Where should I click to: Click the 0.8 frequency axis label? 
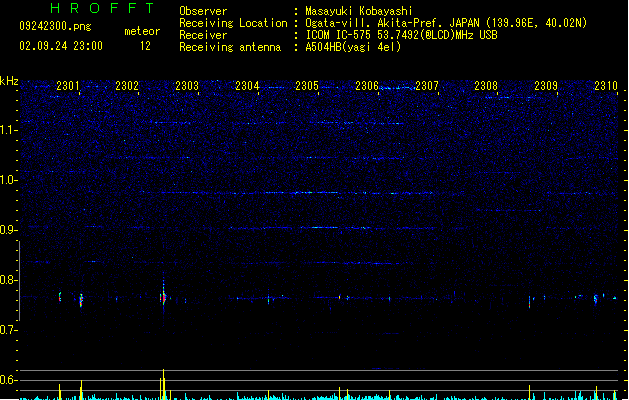click(8, 280)
